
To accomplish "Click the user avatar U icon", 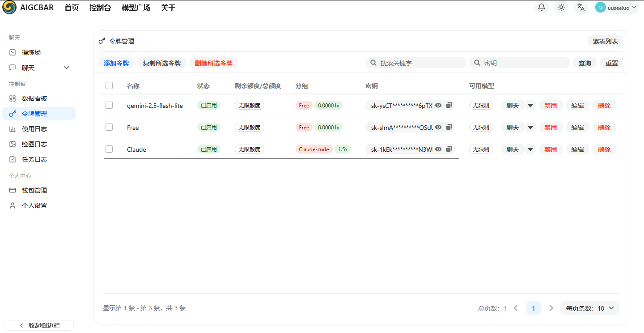I will (601, 8).
